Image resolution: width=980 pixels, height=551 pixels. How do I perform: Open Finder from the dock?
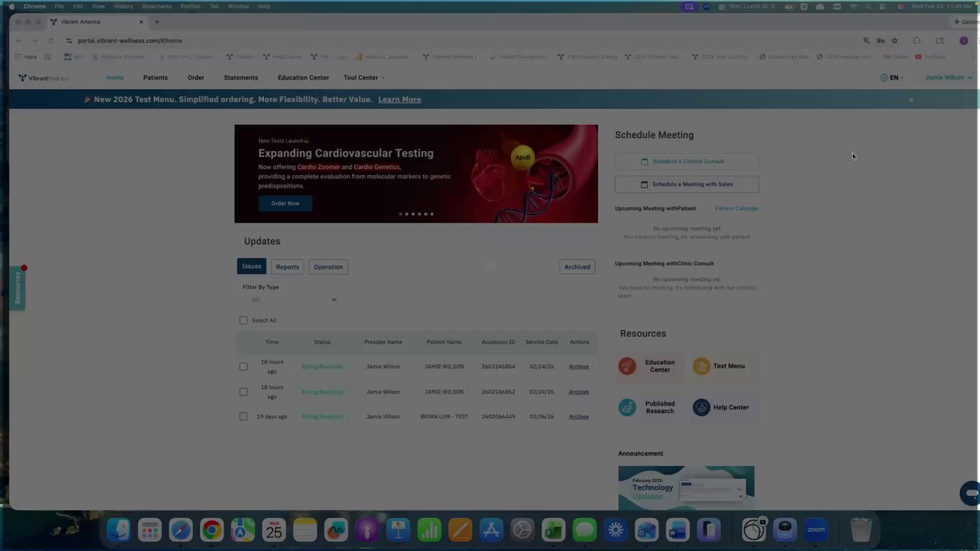pyautogui.click(x=119, y=530)
